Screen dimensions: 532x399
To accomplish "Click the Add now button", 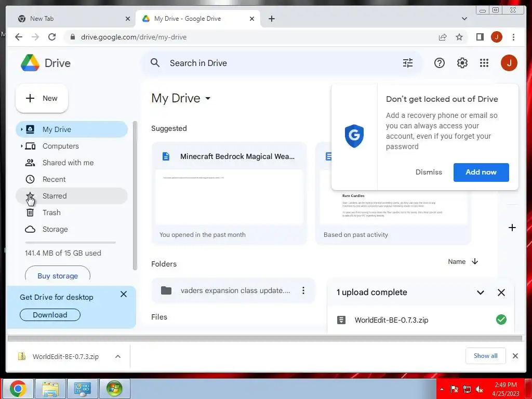I will [481, 172].
